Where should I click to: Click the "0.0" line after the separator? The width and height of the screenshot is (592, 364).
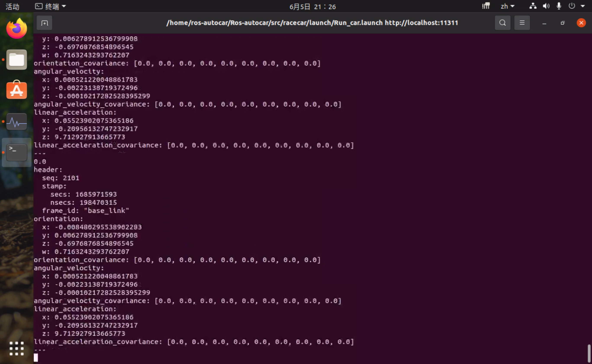pyautogui.click(x=40, y=161)
